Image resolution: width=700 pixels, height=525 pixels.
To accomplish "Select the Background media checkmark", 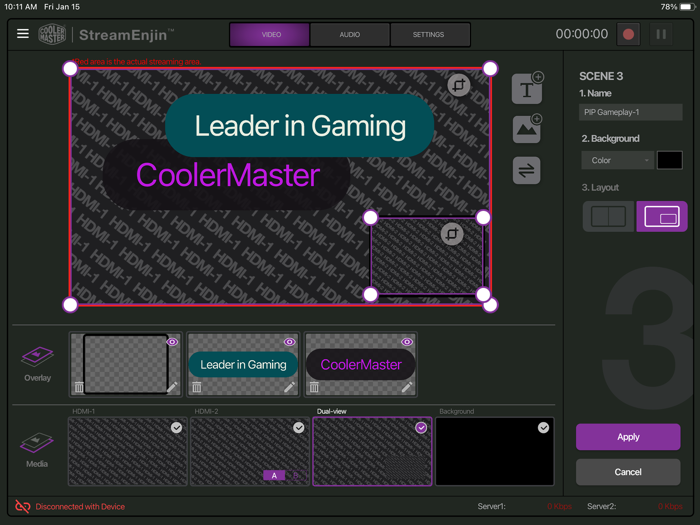I will pyautogui.click(x=543, y=428).
